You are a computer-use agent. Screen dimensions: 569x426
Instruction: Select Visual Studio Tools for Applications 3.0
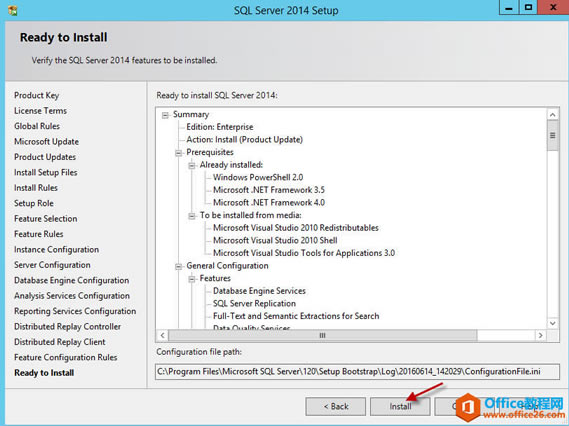coord(304,253)
